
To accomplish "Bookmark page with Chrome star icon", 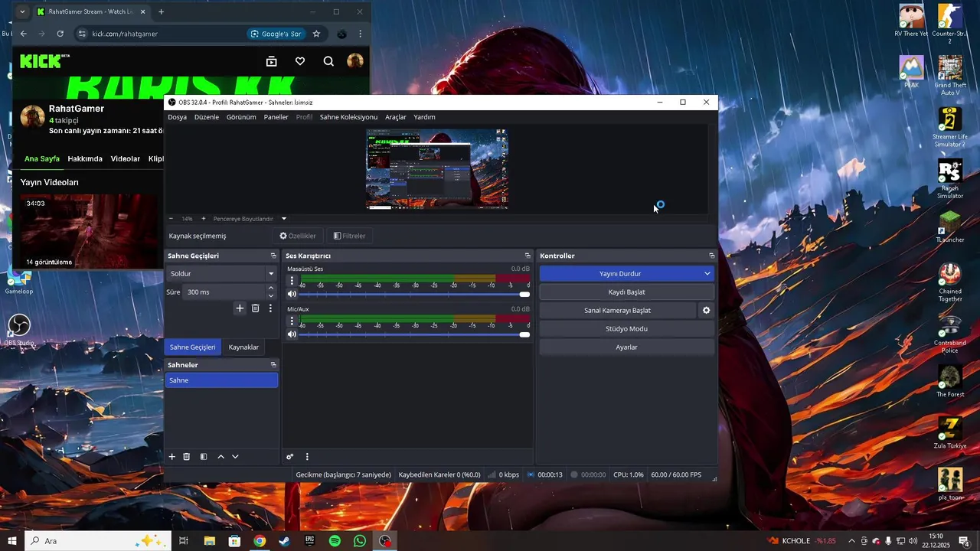I will click(x=316, y=34).
